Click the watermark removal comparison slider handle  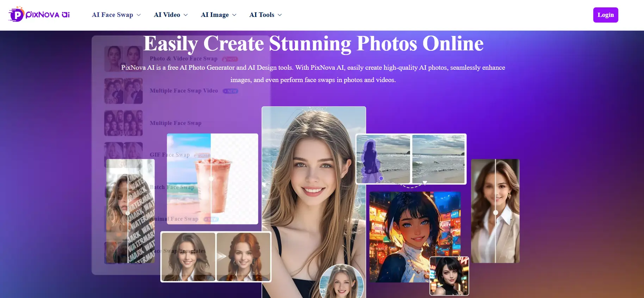click(x=128, y=213)
